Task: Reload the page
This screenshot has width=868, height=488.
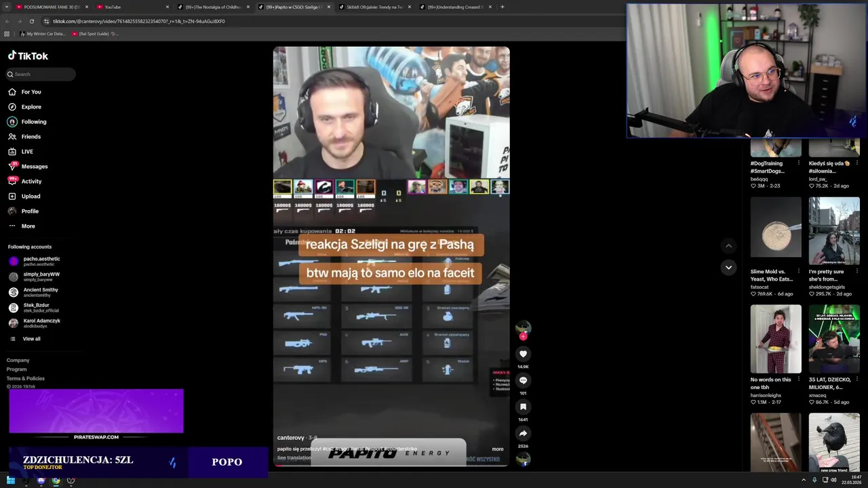Action: [x=31, y=21]
